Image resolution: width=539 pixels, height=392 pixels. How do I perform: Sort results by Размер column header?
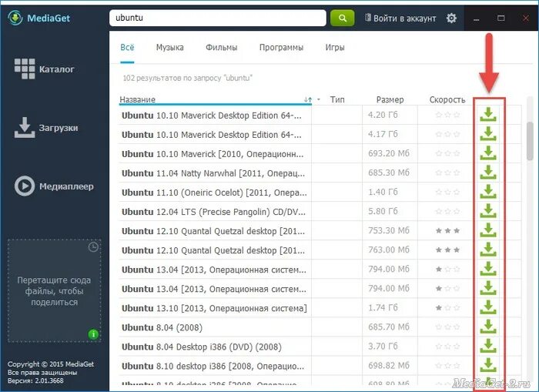click(x=390, y=99)
